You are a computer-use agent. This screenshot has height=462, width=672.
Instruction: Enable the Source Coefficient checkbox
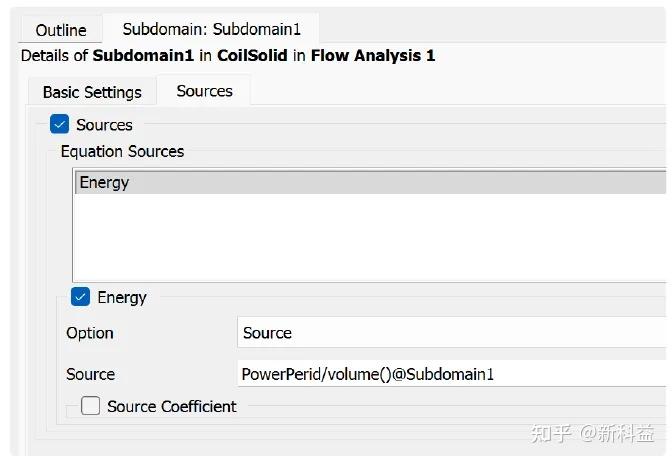pyautogui.click(x=91, y=406)
